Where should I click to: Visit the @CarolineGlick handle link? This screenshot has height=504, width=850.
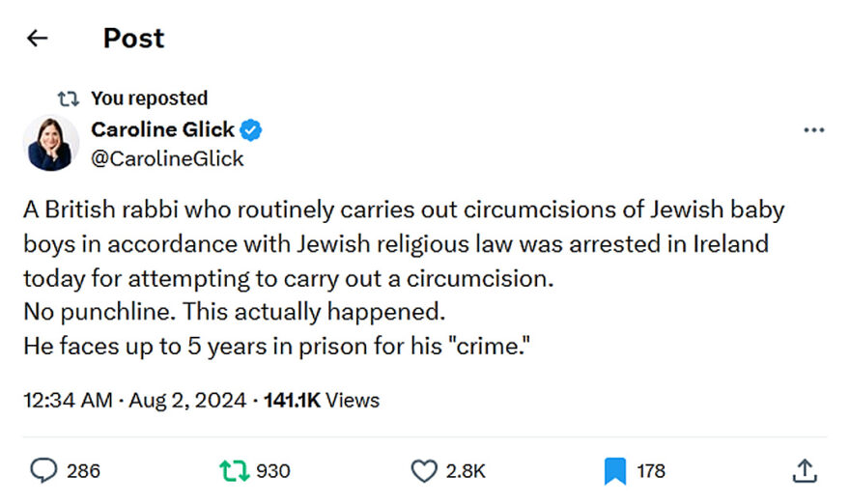[x=167, y=158]
